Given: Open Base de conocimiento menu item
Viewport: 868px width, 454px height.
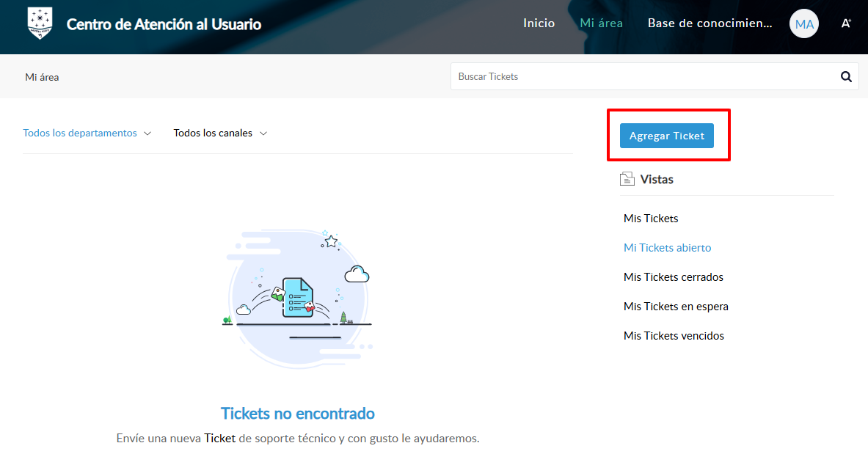Looking at the screenshot, I should (x=710, y=23).
